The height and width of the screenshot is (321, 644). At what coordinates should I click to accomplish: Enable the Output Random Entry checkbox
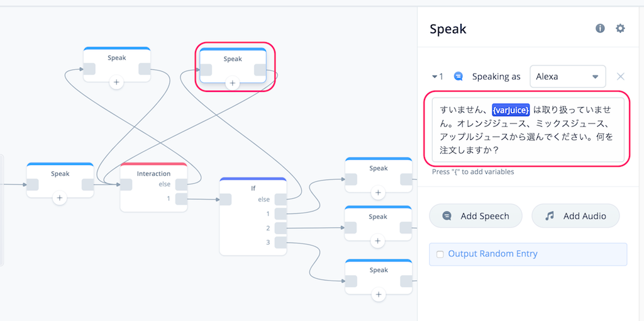440,254
